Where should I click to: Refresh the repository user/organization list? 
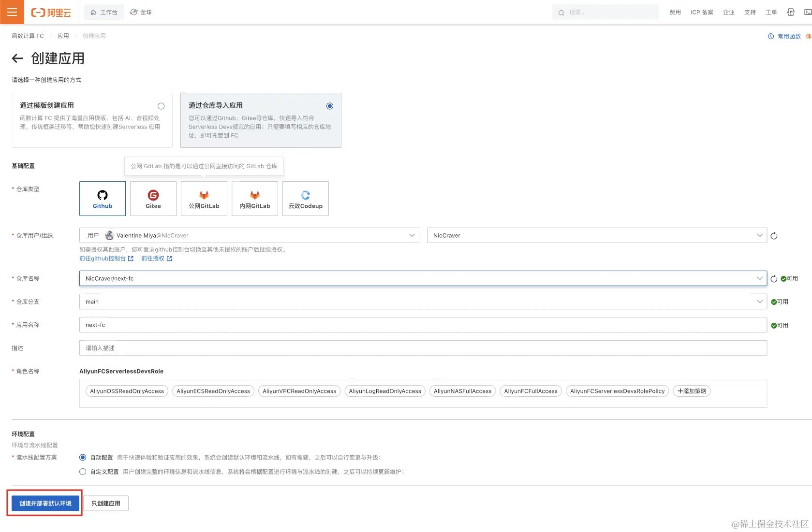pyautogui.click(x=774, y=236)
